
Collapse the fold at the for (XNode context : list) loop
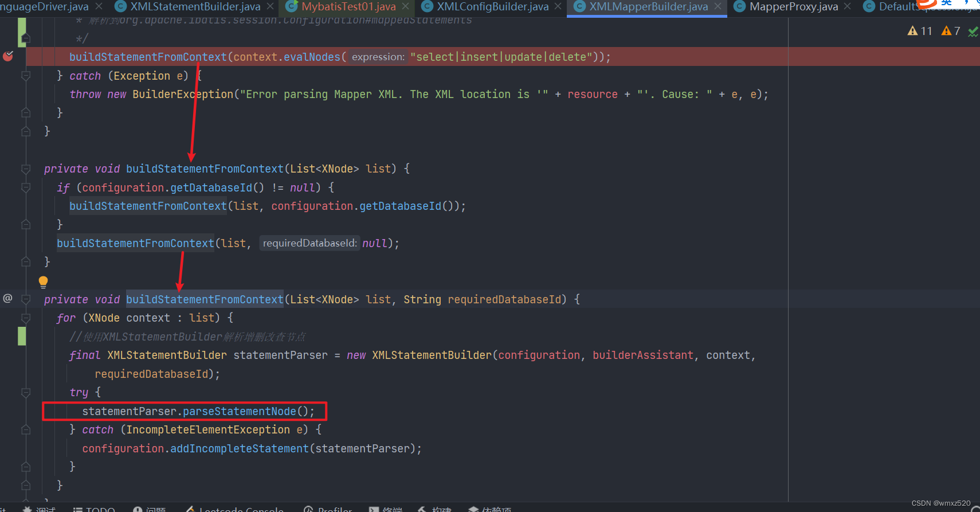[26, 318]
